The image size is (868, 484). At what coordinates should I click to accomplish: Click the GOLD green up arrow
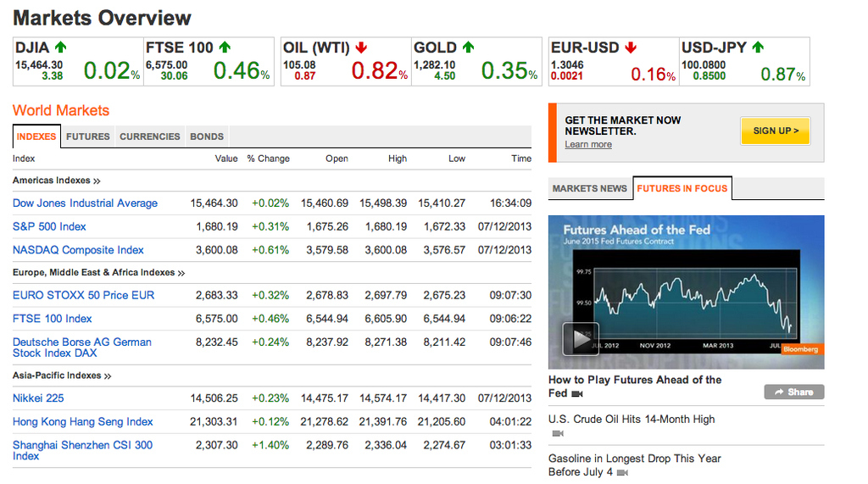tap(468, 47)
